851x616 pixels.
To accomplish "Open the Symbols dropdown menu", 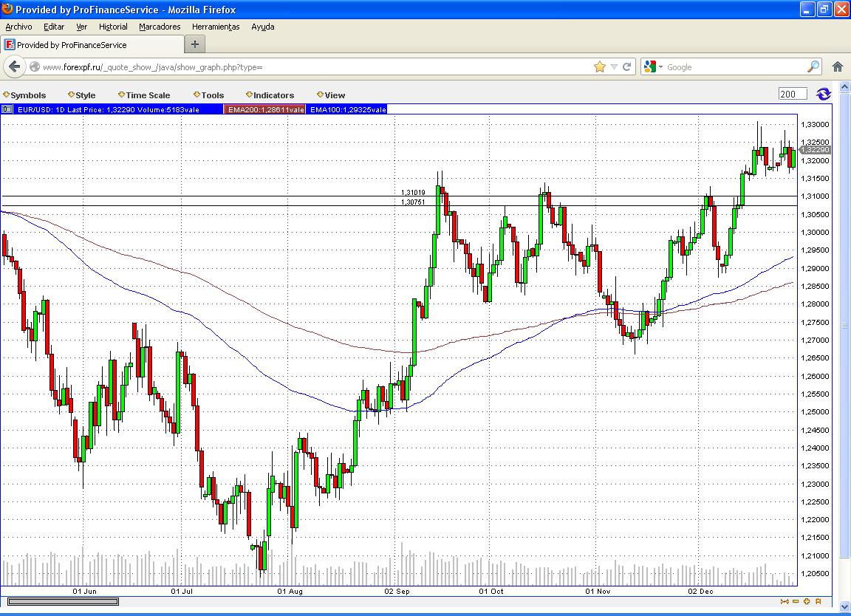I will pos(25,95).
